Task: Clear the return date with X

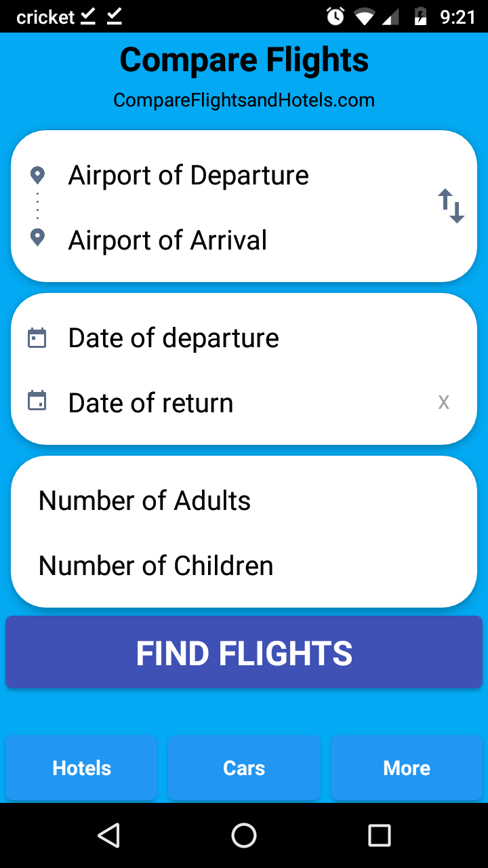Action: (x=444, y=402)
